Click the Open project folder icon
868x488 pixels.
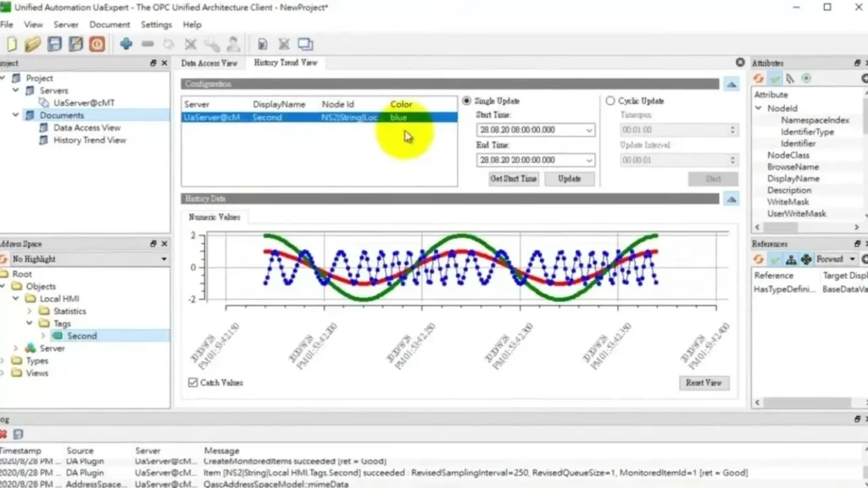coord(32,44)
